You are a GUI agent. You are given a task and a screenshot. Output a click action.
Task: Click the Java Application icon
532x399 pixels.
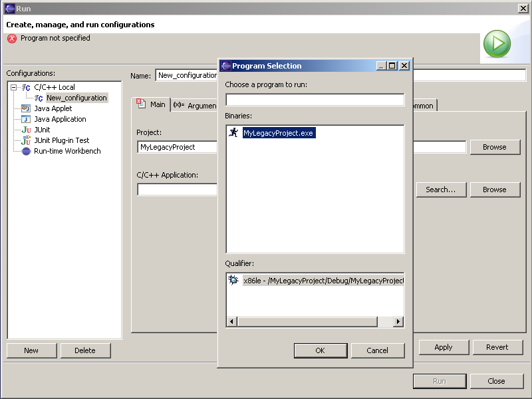tap(26, 119)
